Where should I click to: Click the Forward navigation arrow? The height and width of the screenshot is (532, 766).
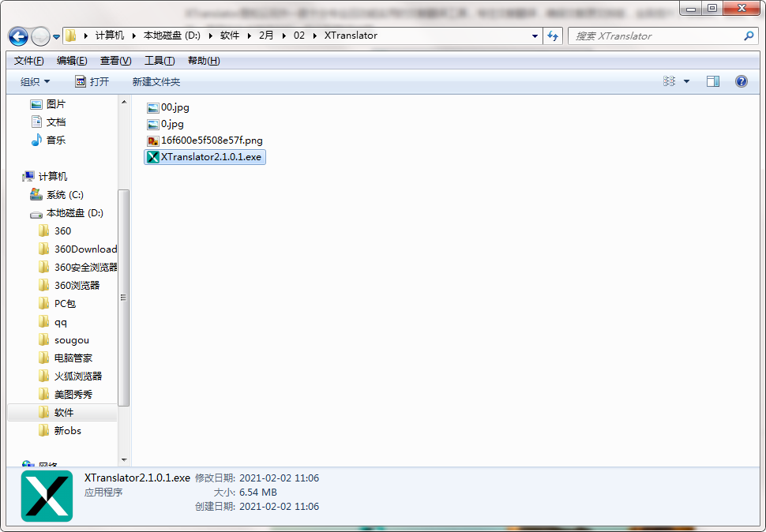pyautogui.click(x=40, y=36)
